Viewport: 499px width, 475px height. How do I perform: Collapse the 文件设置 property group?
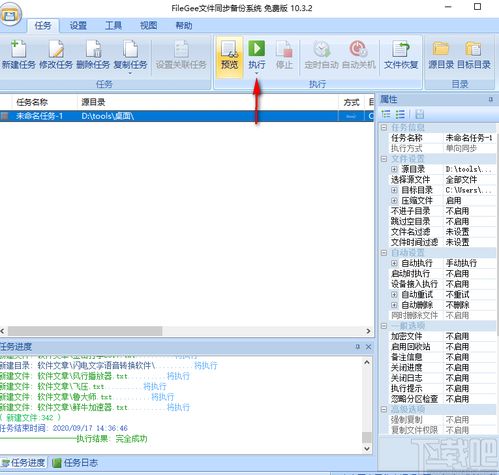tap(384, 159)
